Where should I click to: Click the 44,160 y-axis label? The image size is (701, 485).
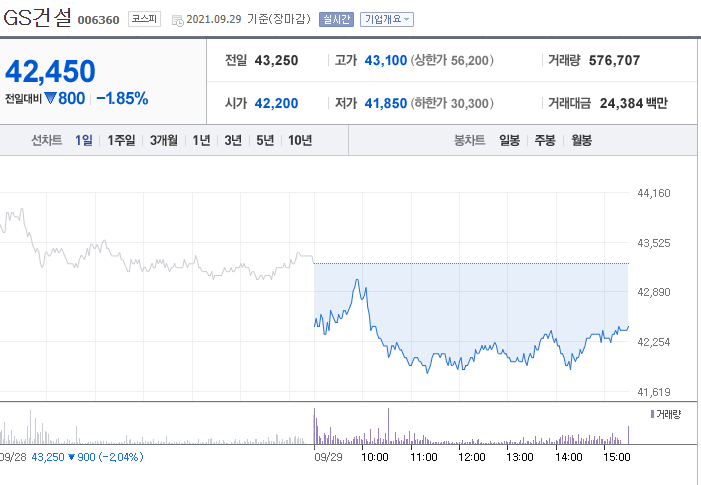tap(654, 193)
